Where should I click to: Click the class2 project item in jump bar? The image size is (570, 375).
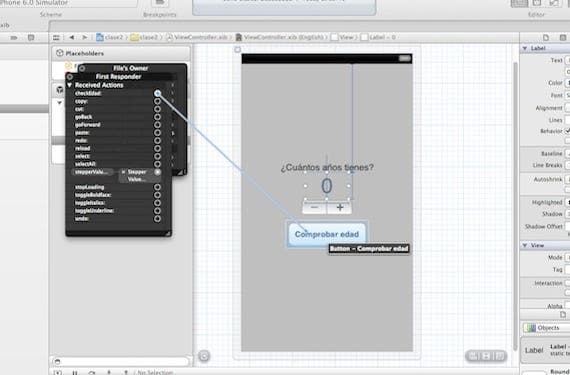point(110,37)
